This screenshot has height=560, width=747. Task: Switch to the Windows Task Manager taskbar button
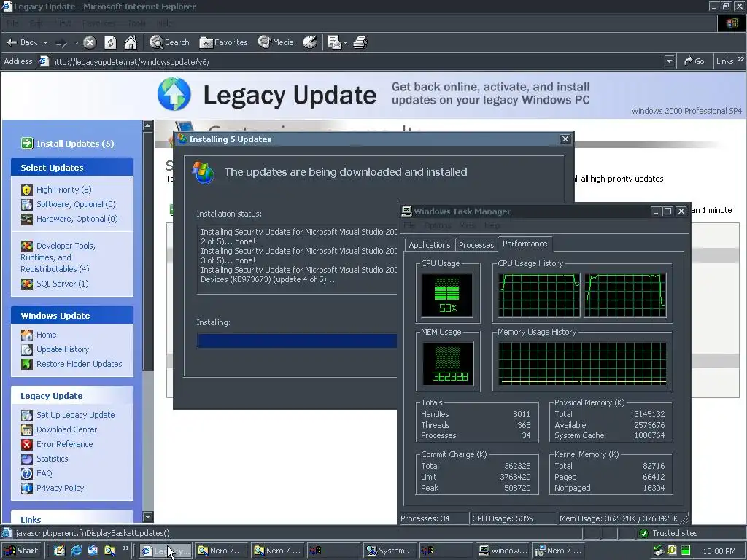[x=503, y=551]
